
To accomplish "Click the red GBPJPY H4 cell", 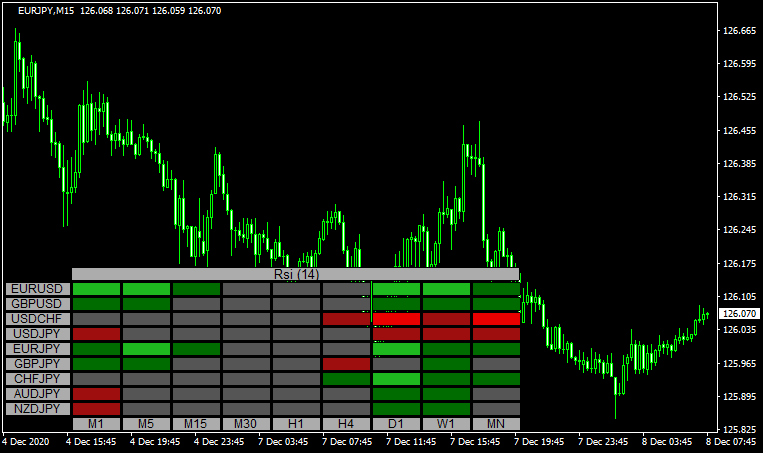I will (346, 364).
